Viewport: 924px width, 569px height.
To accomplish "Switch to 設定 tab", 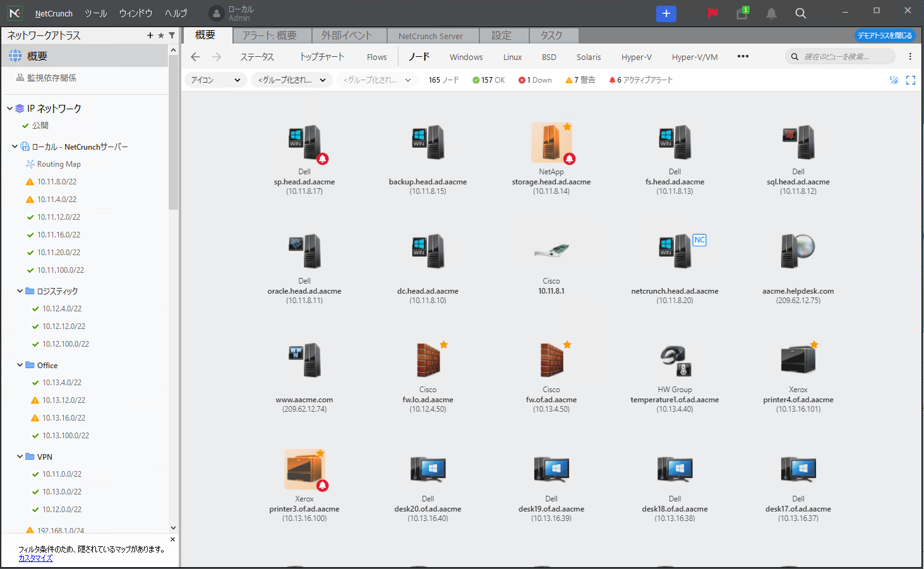I will pyautogui.click(x=504, y=36).
